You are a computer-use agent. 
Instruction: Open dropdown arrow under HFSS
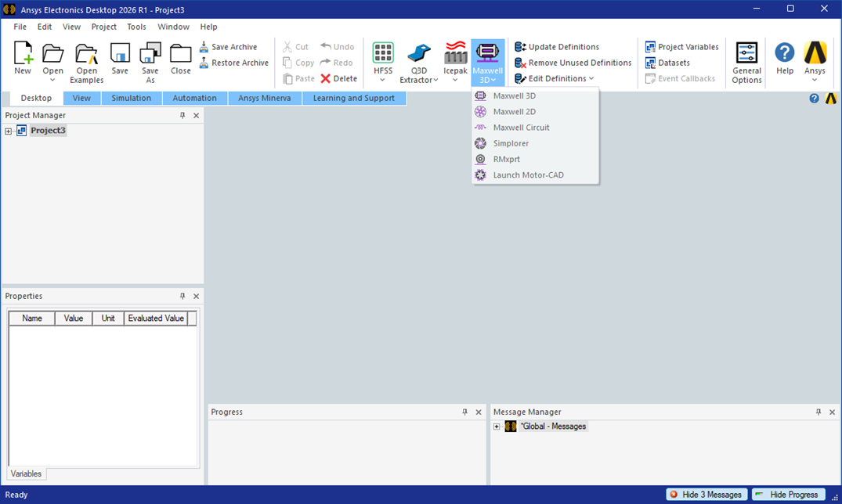382,81
